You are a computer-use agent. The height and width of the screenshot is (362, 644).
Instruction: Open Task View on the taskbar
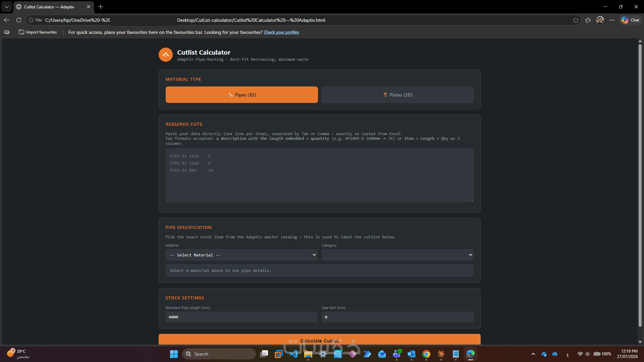(264, 354)
